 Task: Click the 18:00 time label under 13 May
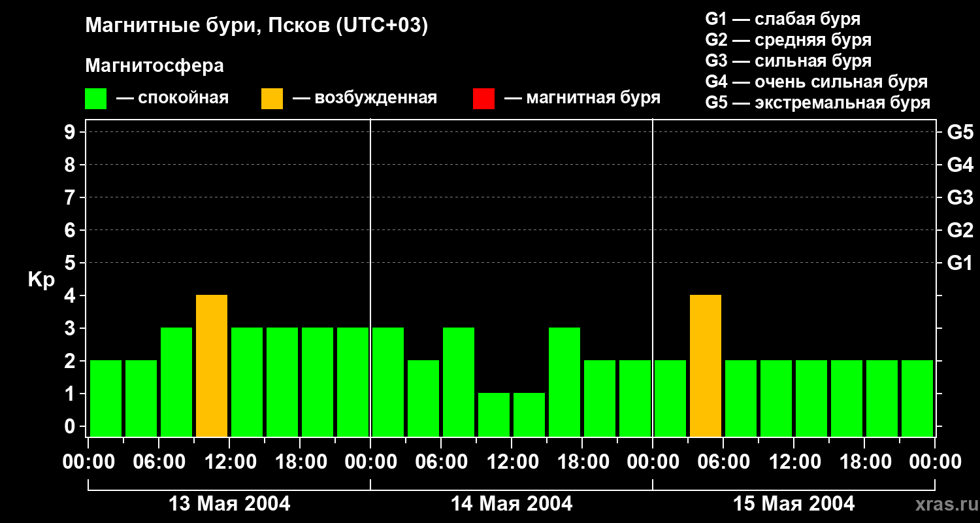[301, 462]
